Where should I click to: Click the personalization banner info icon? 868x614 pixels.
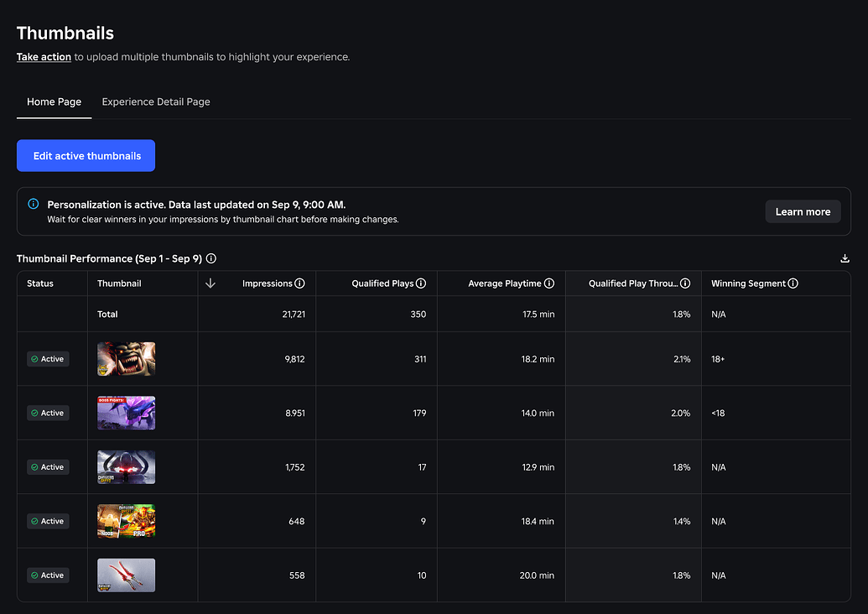pos(34,204)
